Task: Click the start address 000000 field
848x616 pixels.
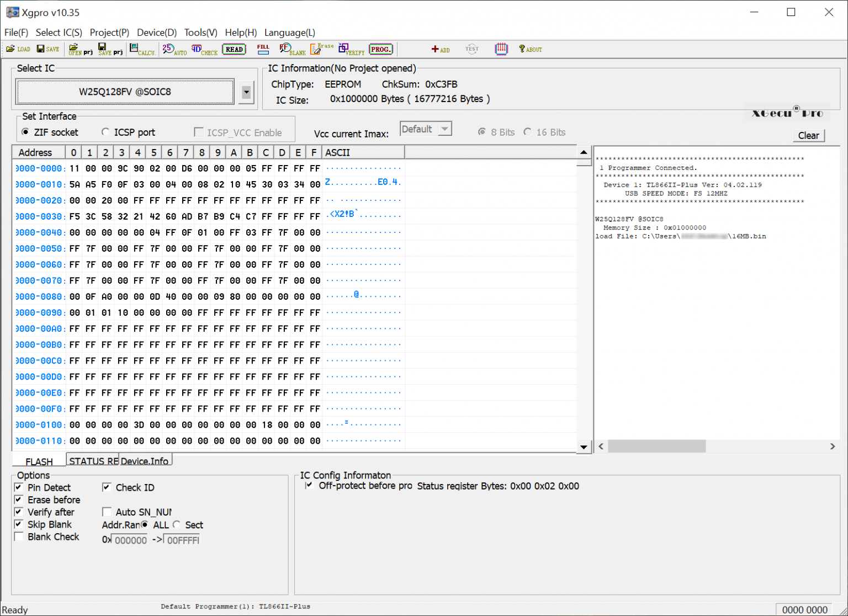Action: [x=130, y=540]
